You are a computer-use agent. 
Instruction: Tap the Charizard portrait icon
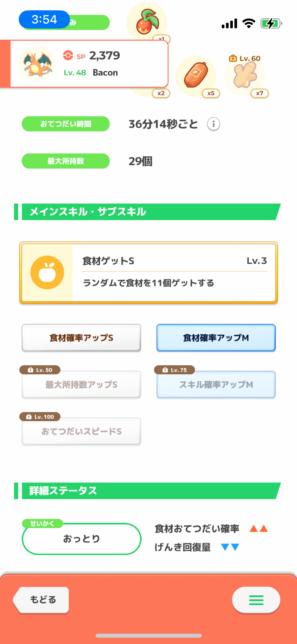pyautogui.click(x=37, y=63)
